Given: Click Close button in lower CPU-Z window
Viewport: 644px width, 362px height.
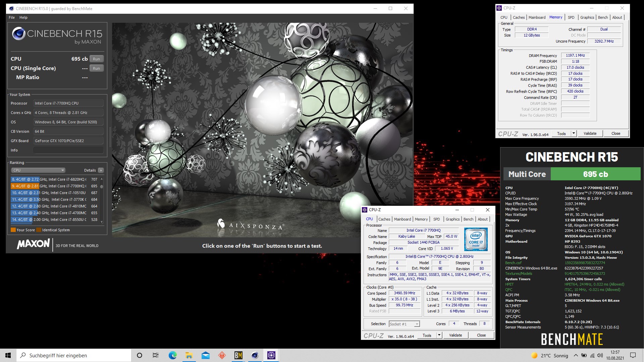Looking at the screenshot, I should [x=481, y=335].
